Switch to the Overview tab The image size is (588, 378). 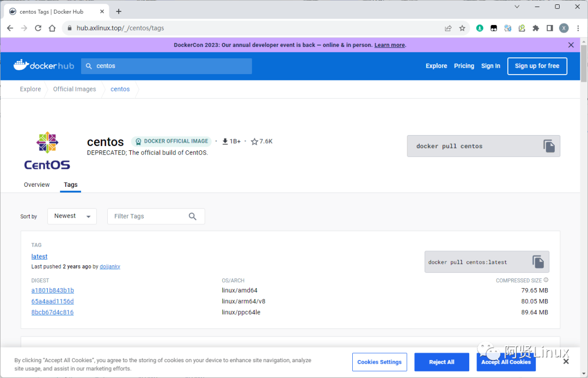[37, 185]
